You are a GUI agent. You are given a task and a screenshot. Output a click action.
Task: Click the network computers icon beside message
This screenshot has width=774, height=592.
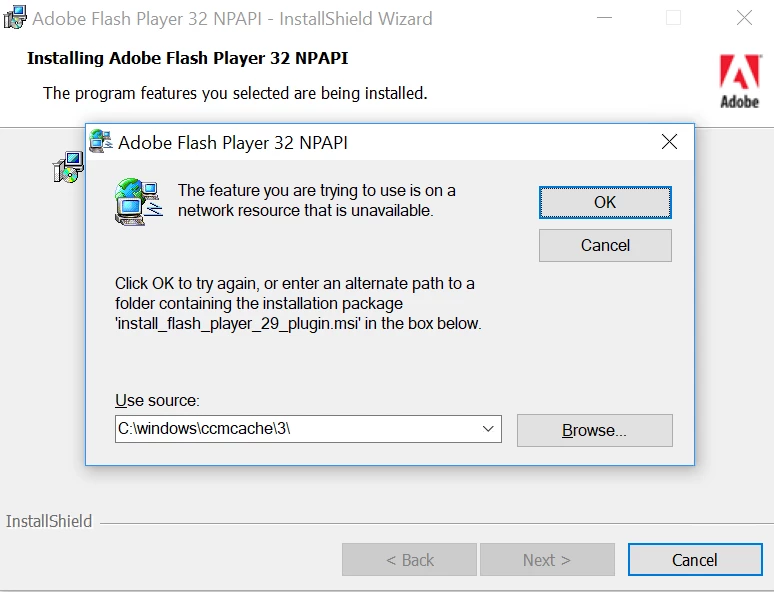139,202
